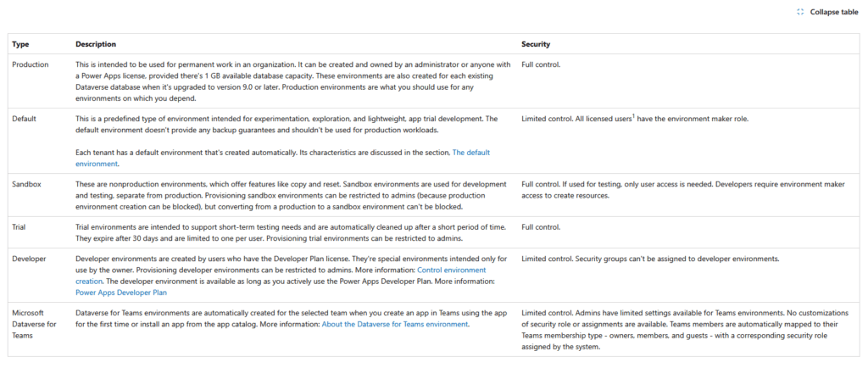Select the 'Default' type cell
The image size is (868, 368).
[24, 119]
